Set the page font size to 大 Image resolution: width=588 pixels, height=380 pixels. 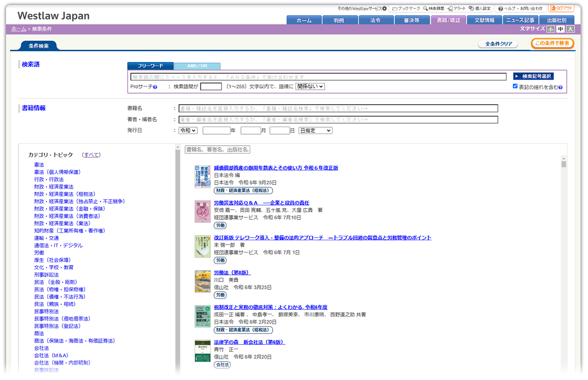coord(569,29)
